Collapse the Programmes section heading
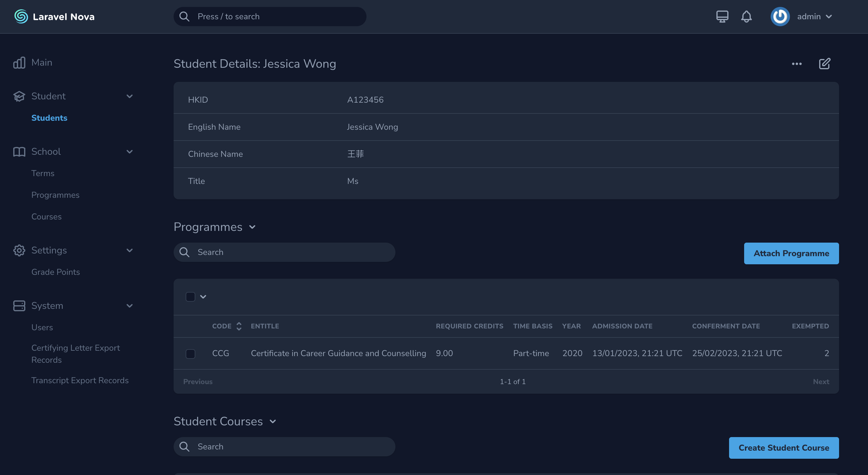Screen dimensions: 868x475 pos(252,227)
